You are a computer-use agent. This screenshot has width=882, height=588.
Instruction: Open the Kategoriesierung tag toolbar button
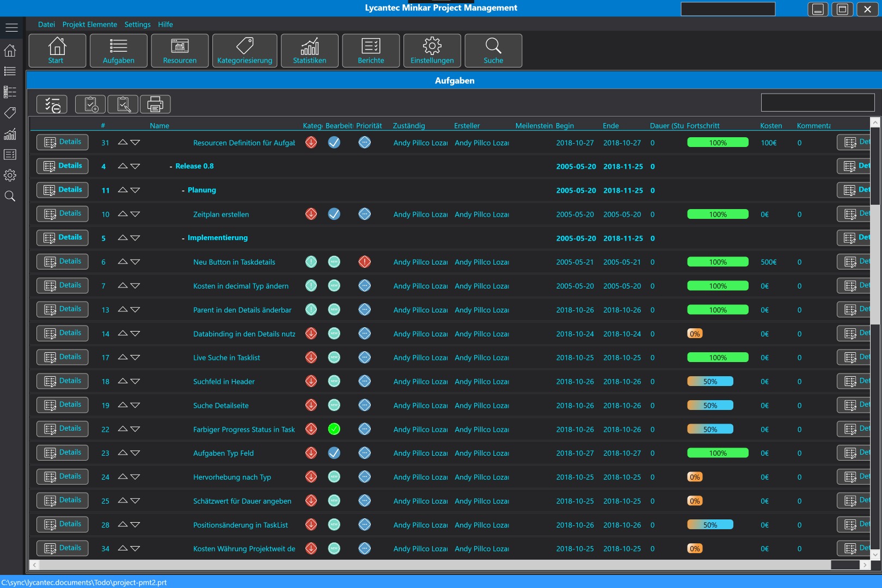click(244, 51)
